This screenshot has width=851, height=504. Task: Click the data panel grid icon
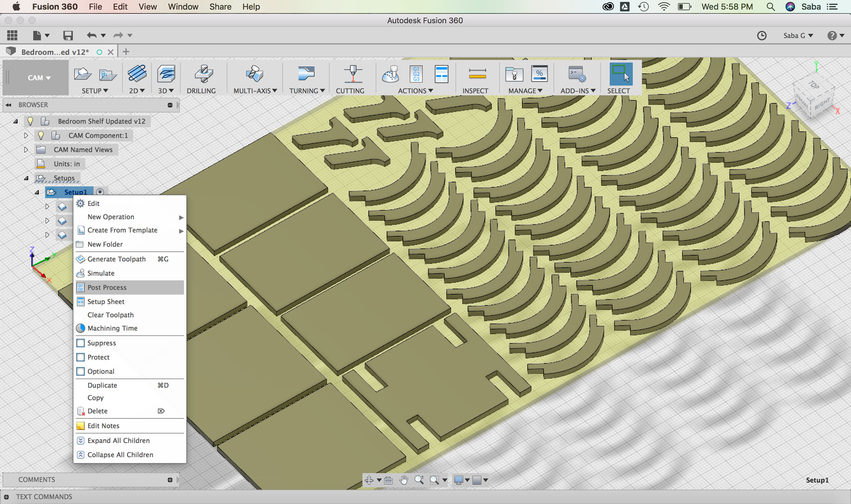coord(12,35)
